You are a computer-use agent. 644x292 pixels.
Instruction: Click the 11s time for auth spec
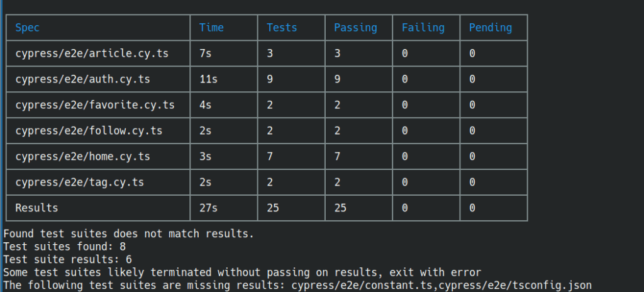click(208, 79)
